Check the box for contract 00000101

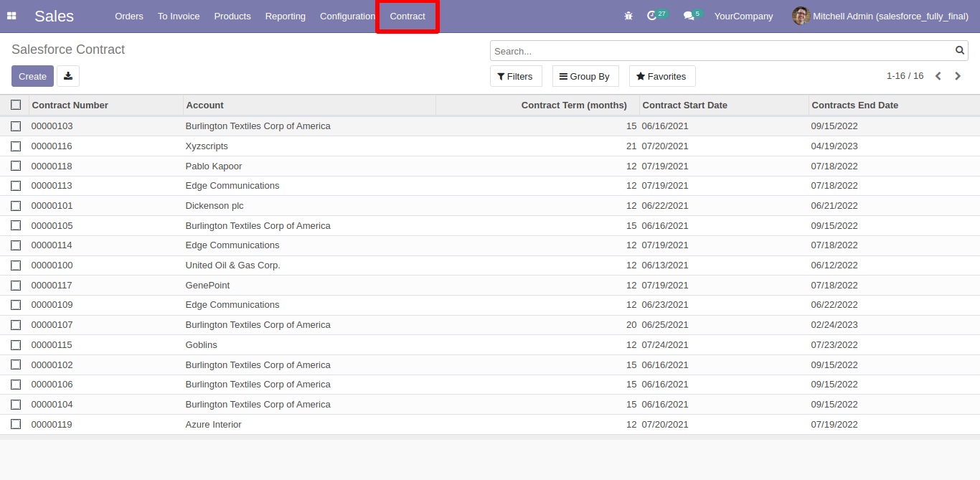16,206
